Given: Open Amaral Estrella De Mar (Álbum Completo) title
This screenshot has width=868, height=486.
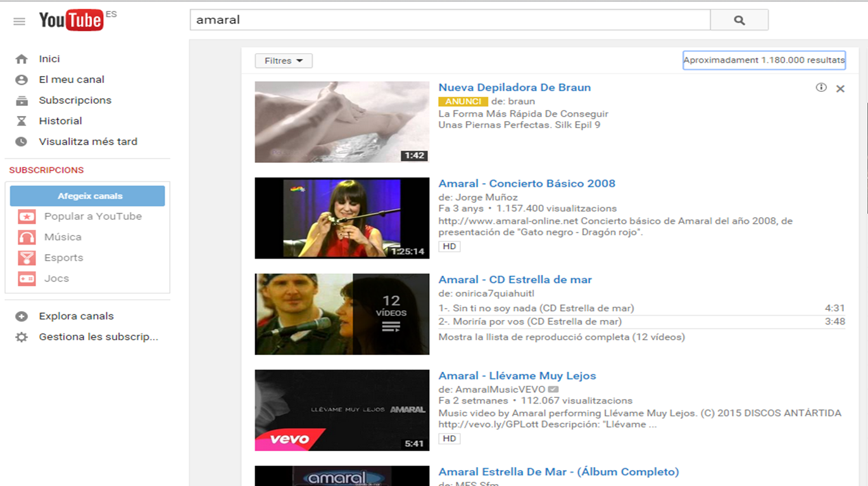Looking at the screenshot, I should pyautogui.click(x=559, y=472).
